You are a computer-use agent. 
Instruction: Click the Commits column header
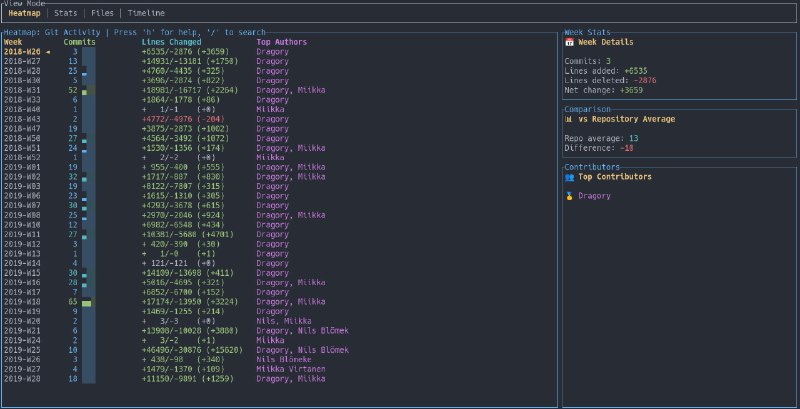coord(79,42)
